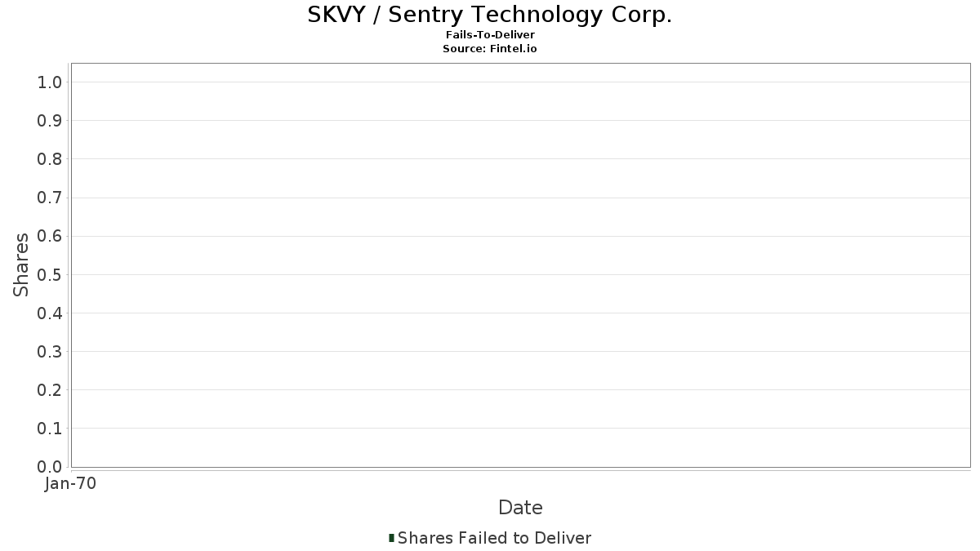Click the 1.0 y-axis tick label
980x551 pixels.
click(x=50, y=82)
